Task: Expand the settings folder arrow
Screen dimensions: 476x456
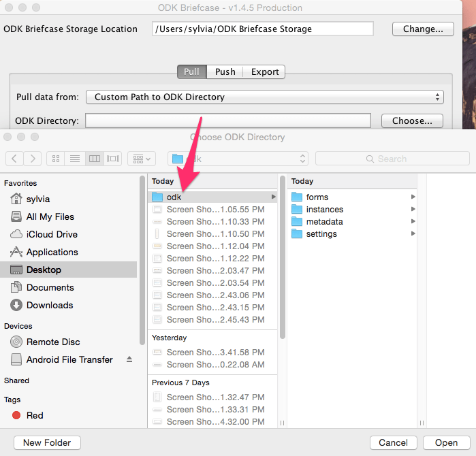Action: point(413,233)
